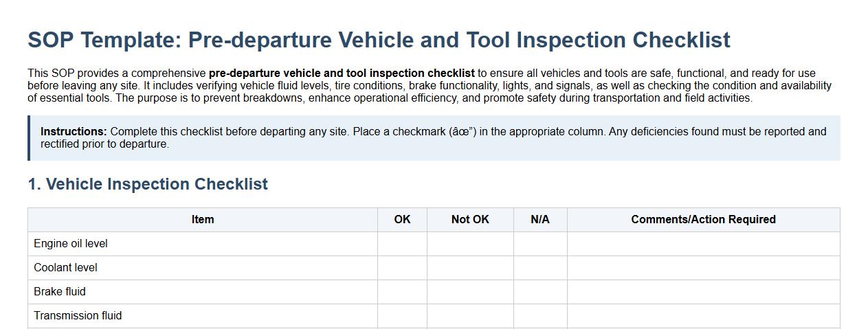This screenshot has height=329, width=868.
Task: Mark the Not OK cell for Coolant level
Action: [470, 268]
